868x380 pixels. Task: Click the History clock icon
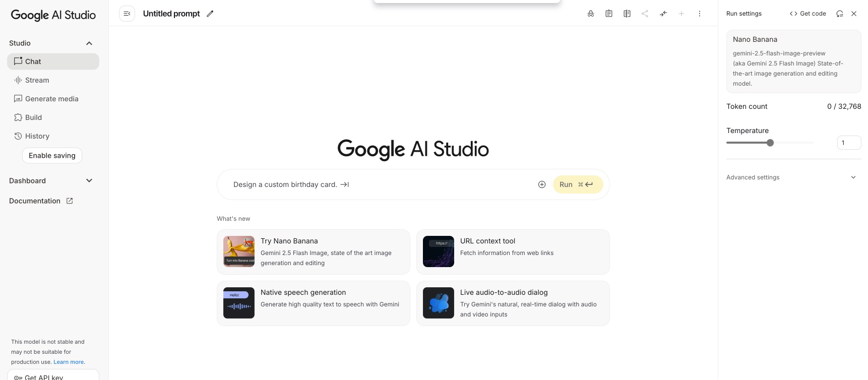pos(18,136)
